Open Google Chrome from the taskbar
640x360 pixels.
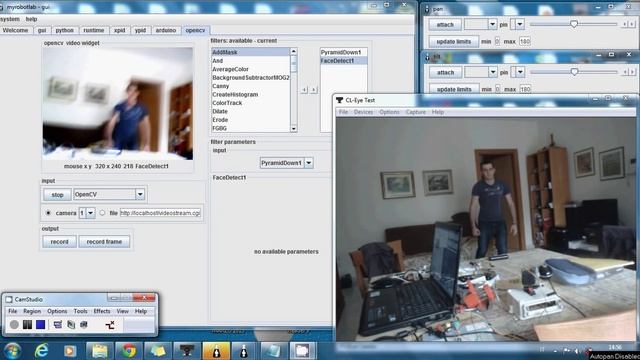click(x=129, y=351)
